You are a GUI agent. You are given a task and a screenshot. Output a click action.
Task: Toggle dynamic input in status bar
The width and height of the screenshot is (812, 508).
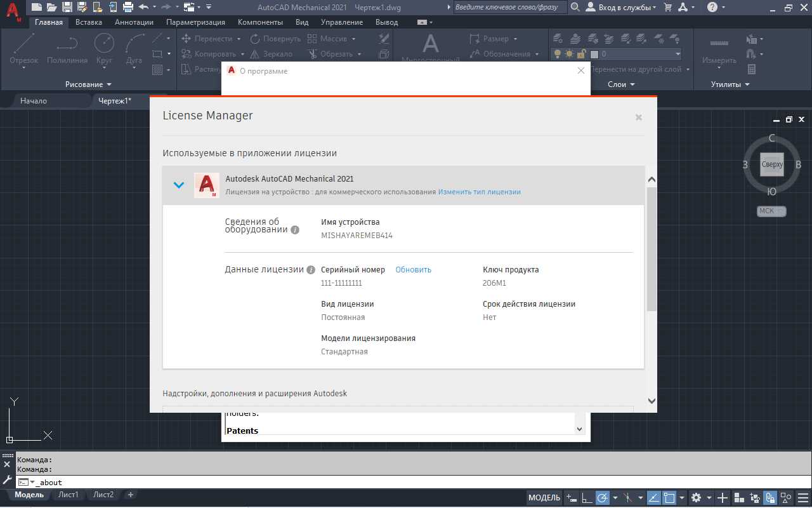click(x=572, y=498)
